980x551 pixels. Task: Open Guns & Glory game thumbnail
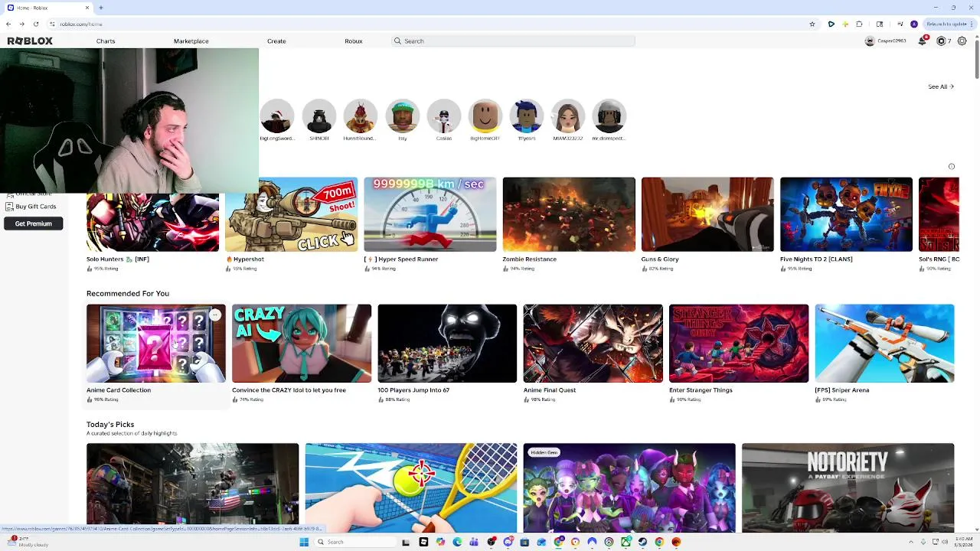point(707,214)
